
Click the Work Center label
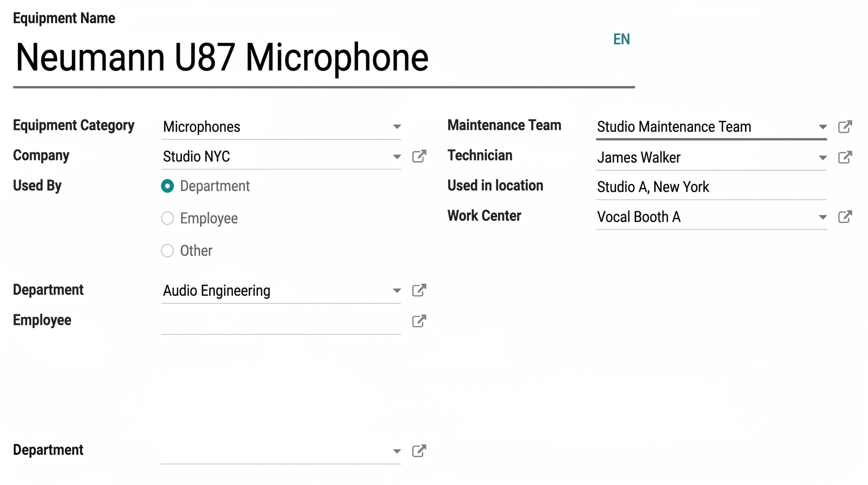tap(484, 216)
